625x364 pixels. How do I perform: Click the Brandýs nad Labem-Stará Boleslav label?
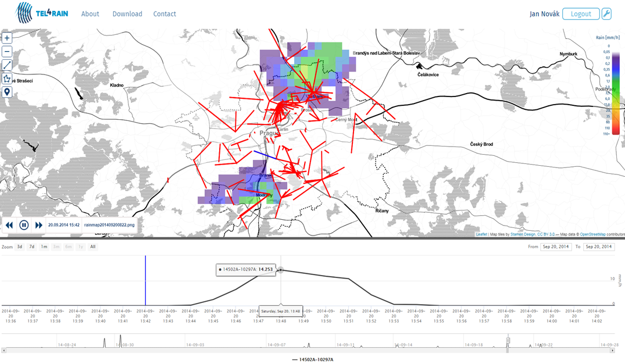[x=386, y=53]
